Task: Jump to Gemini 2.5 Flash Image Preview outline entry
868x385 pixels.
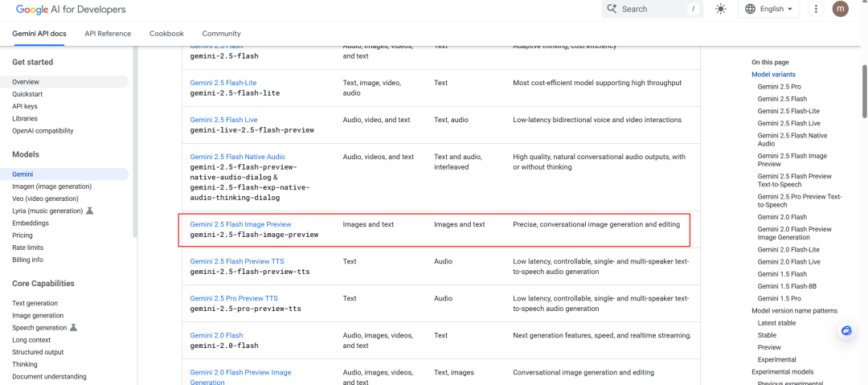Action: pyautogui.click(x=792, y=160)
